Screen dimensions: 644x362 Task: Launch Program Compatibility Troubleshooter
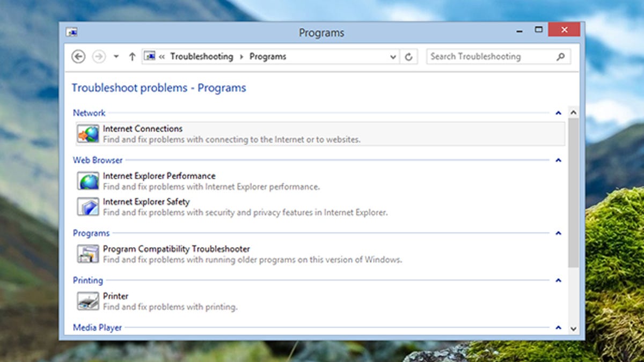(320, 254)
